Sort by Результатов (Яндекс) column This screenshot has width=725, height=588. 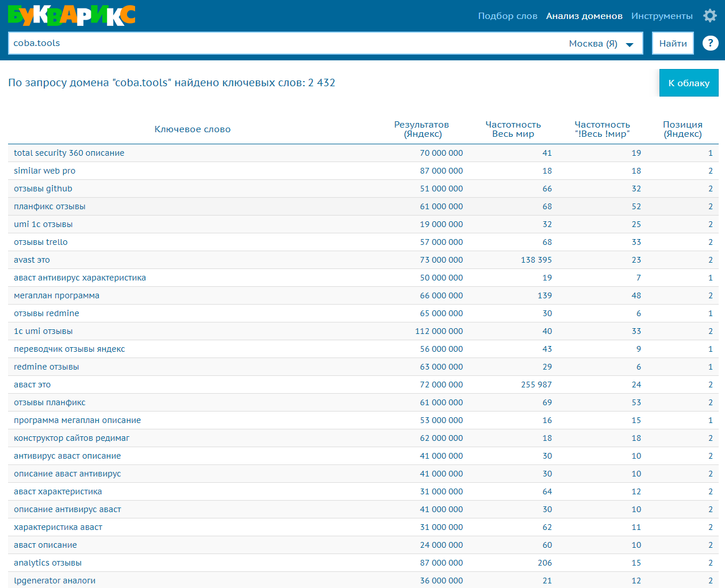(x=421, y=129)
